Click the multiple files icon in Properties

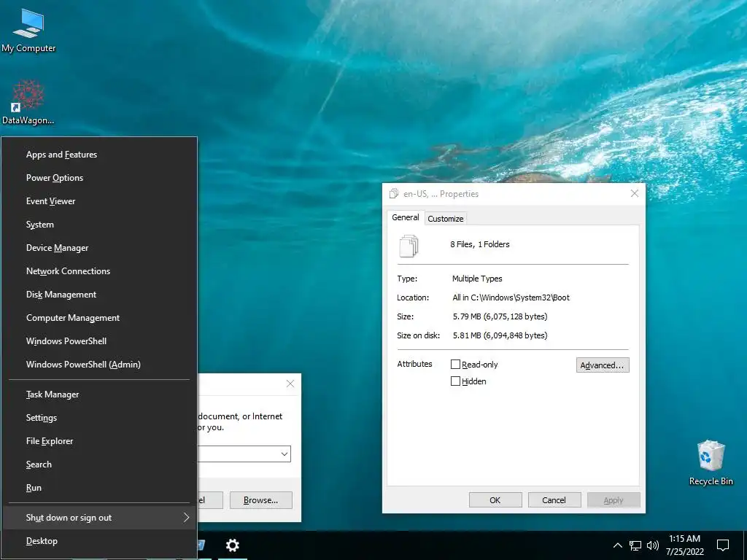click(x=409, y=246)
